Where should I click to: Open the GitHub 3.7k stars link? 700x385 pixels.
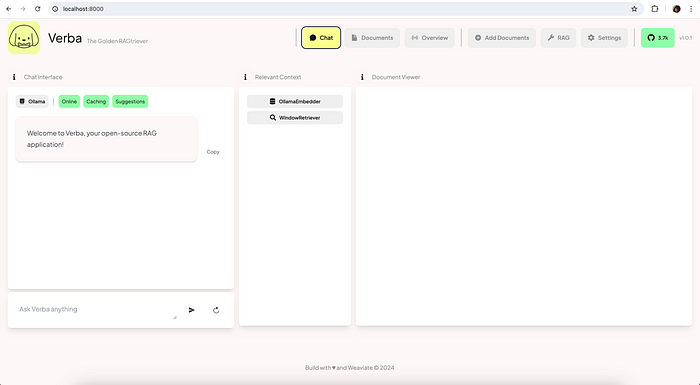[x=658, y=38]
